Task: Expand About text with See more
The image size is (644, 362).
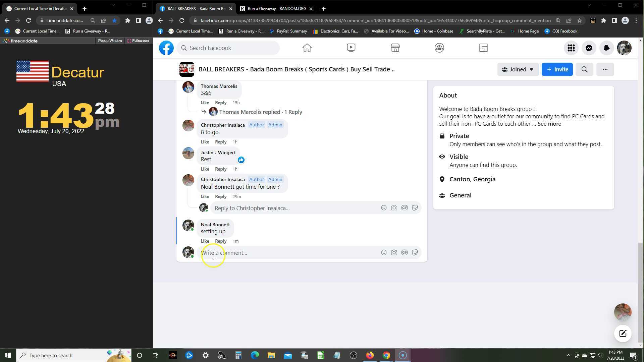Action: click(x=549, y=124)
